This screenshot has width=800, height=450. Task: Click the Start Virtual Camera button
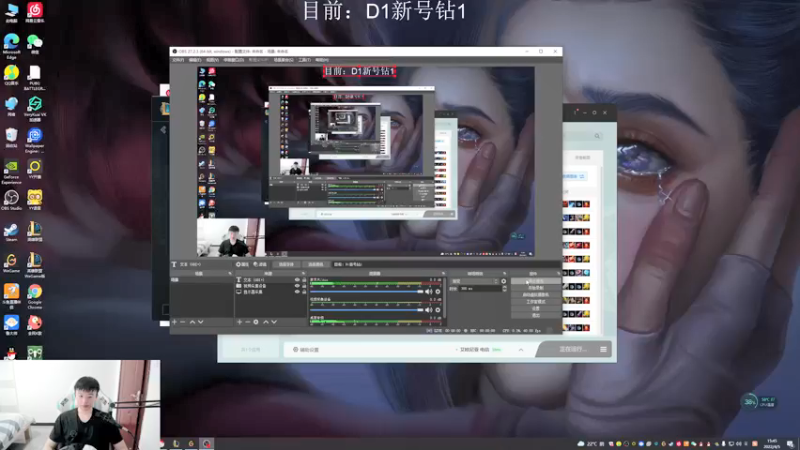pyautogui.click(x=535, y=294)
